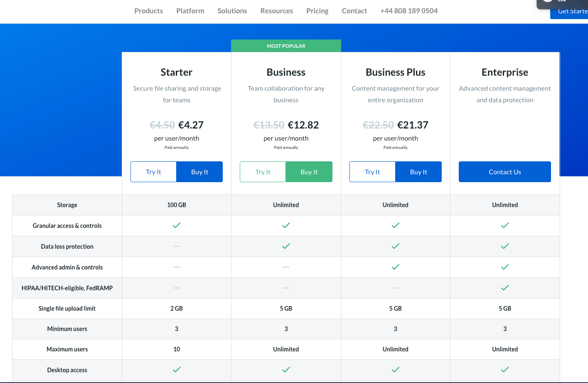Click the dash icon under Starter Data loss protection

(176, 246)
